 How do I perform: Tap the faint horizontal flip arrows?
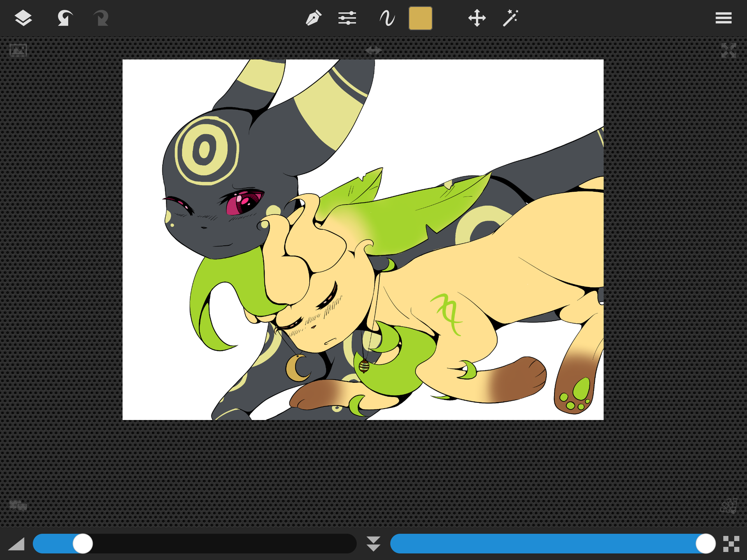tap(373, 50)
